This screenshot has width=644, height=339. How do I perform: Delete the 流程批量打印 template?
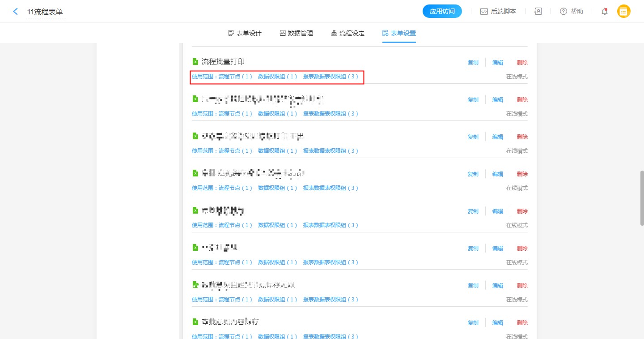[x=522, y=63]
